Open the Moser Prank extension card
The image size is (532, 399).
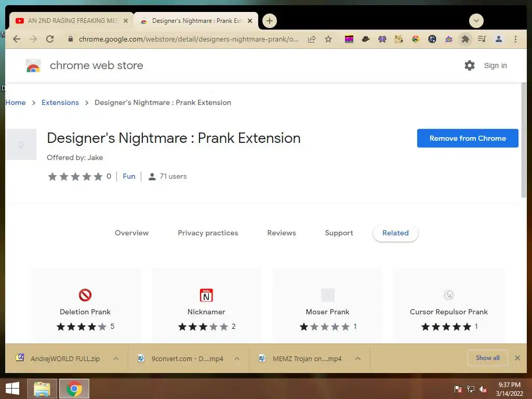327,304
